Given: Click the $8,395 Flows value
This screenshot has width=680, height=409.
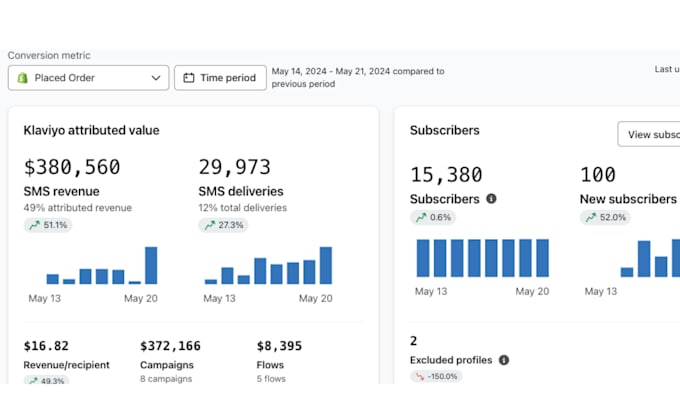Looking at the screenshot, I should pyautogui.click(x=279, y=346).
